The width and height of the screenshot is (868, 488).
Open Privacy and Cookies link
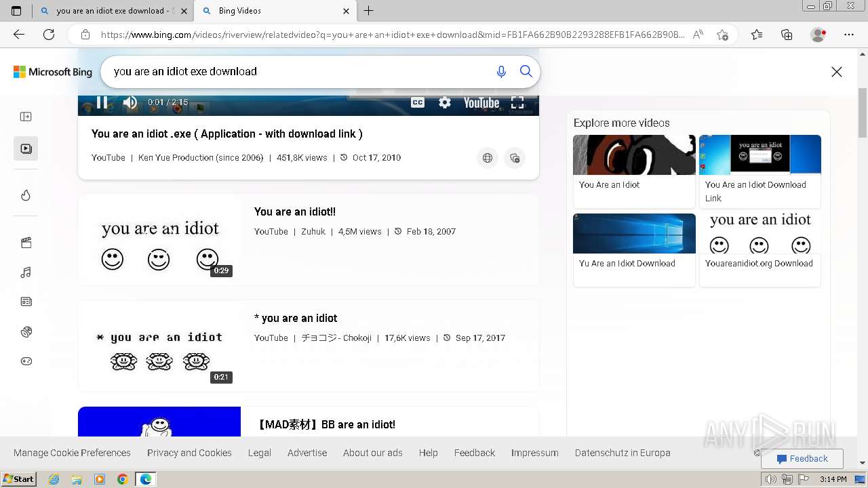189,453
